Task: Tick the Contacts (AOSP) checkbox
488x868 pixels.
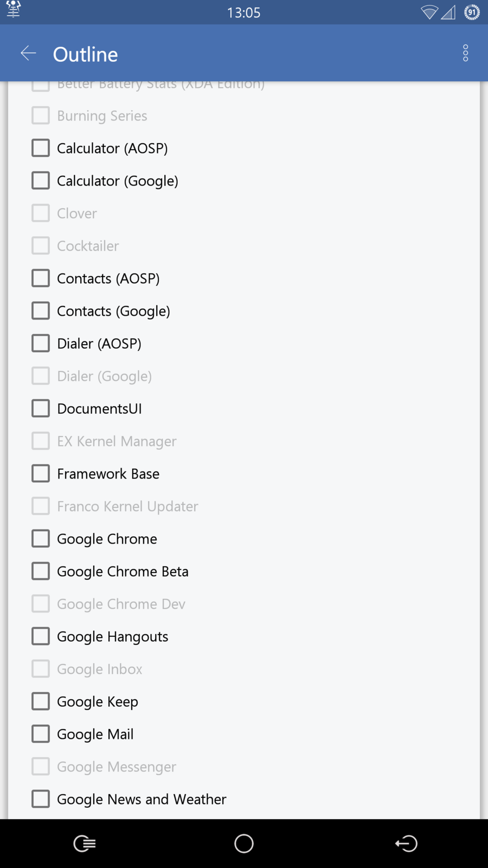Action: (x=41, y=278)
